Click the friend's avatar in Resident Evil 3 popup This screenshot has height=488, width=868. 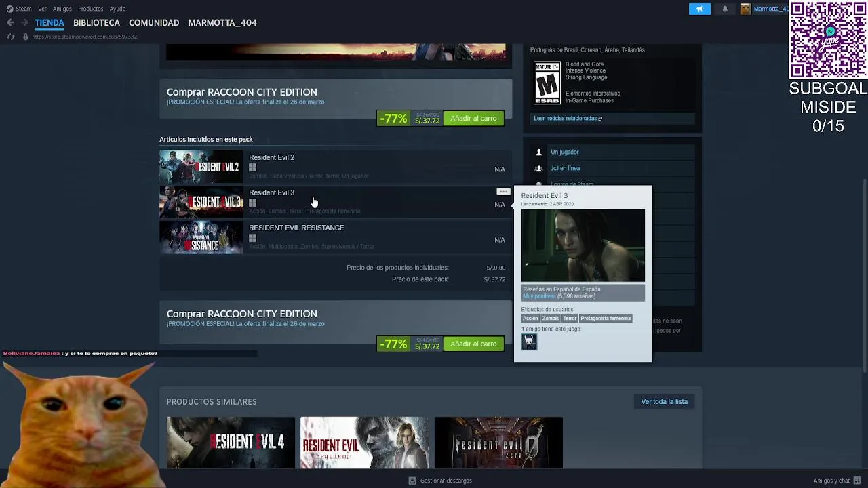pyautogui.click(x=529, y=342)
